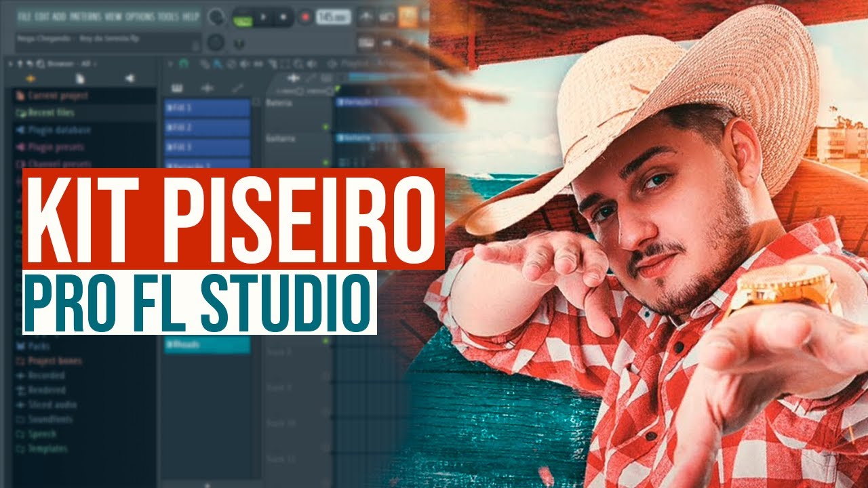Show patterns in picker using piano icon
The height and width of the screenshot is (488, 868).
pyautogui.click(x=177, y=88)
